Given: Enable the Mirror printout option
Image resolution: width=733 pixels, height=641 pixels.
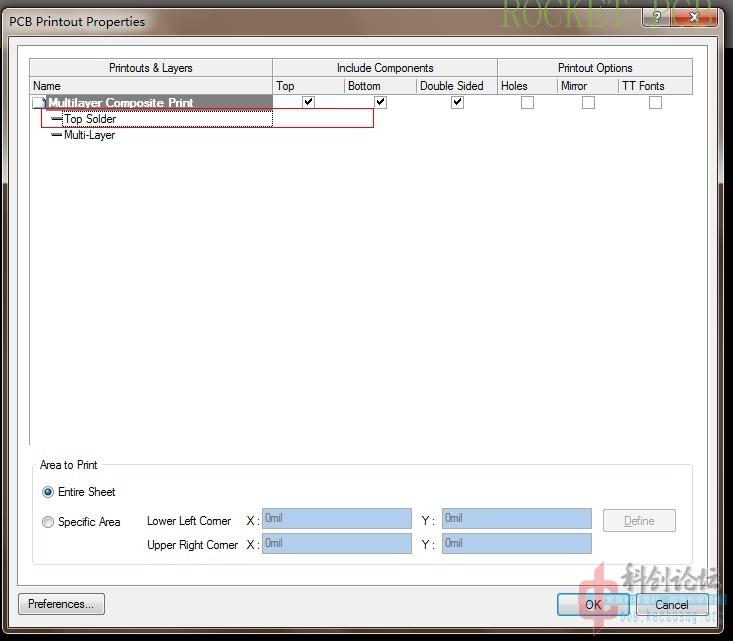Looking at the screenshot, I should pos(588,102).
